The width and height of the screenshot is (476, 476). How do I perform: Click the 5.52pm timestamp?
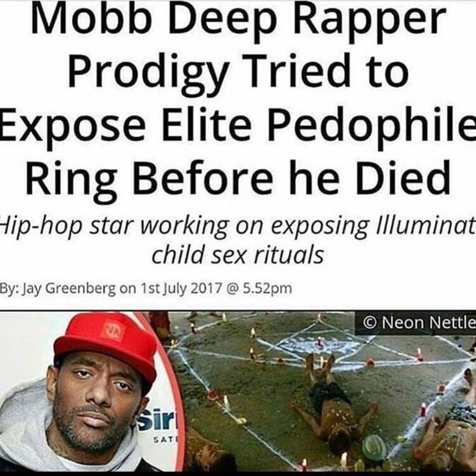(267, 289)
